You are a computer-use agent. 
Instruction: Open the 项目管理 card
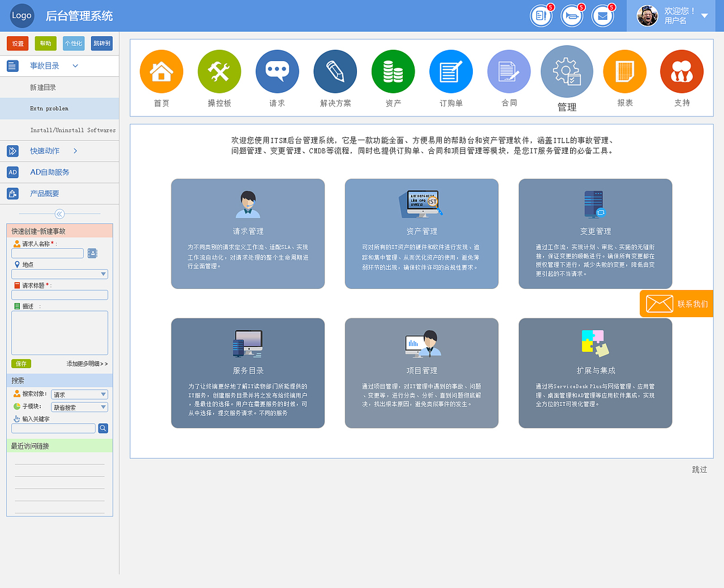click(421, 373)
